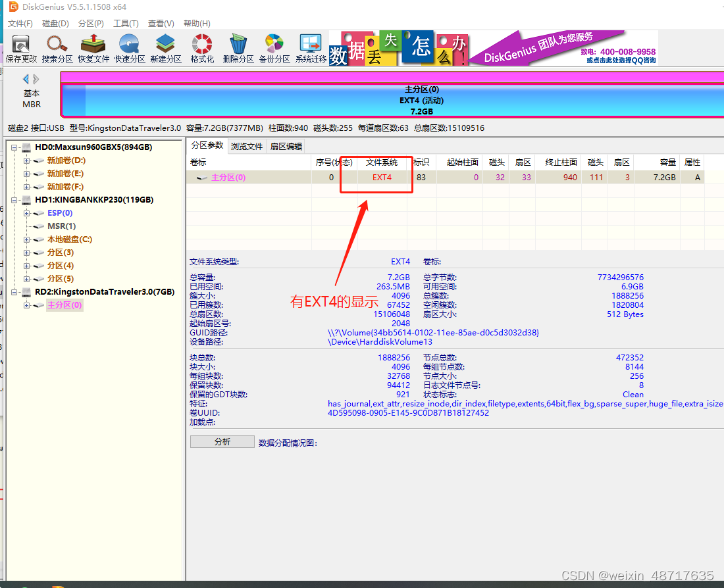
Task: Collapse the HD1:KINGBANKKP230 disk node
Action: 14,201
